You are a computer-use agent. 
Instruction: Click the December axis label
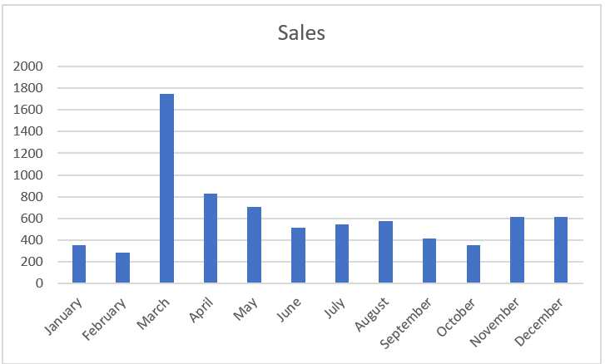[x=539, y=322]
